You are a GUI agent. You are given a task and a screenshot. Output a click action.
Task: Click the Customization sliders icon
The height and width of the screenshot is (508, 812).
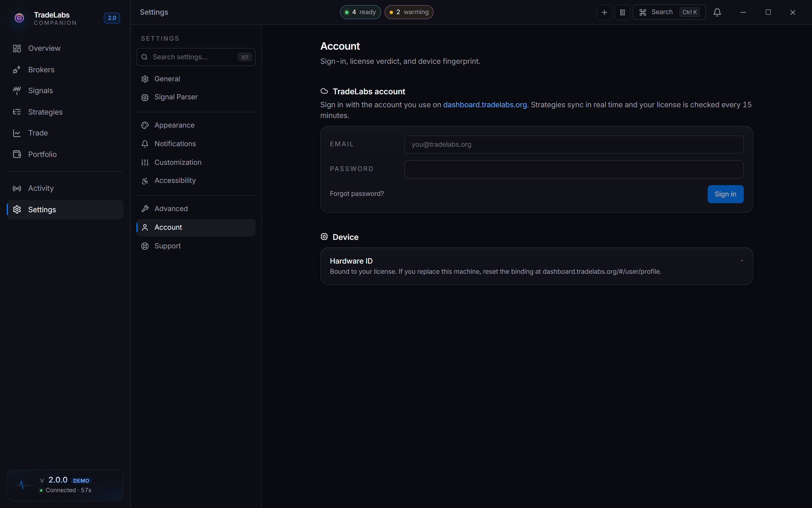[x=145, y=163]
